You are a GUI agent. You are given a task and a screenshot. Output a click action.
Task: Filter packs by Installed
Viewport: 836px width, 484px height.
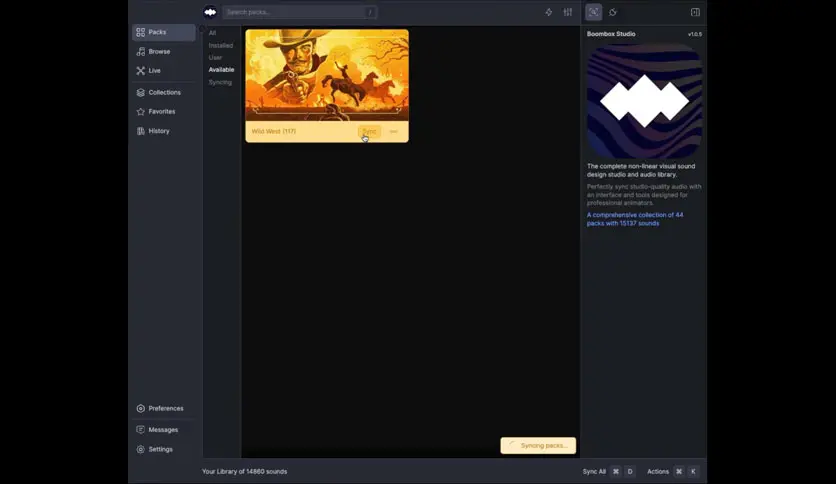tap(221, 46)
